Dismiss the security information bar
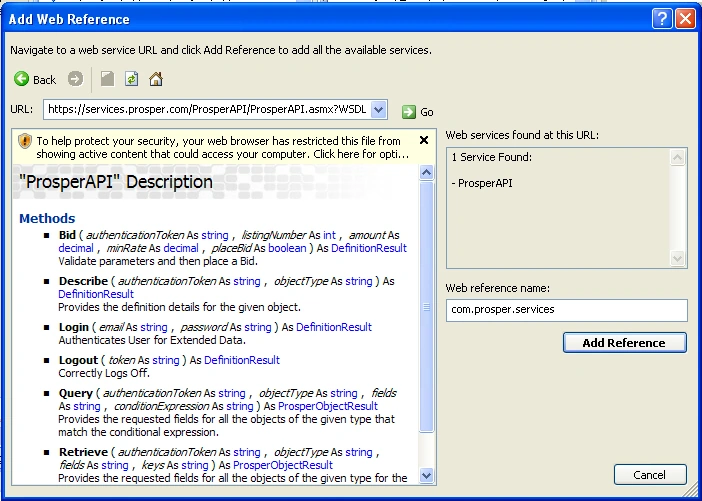This screenshot has width=702, height=501. coord(424,140)
